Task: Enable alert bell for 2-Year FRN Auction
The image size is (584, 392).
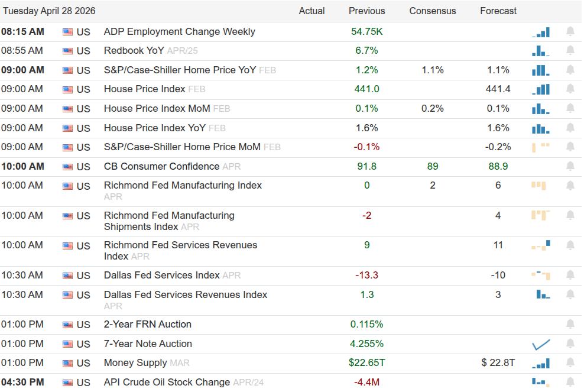Action: pos(570,324)
